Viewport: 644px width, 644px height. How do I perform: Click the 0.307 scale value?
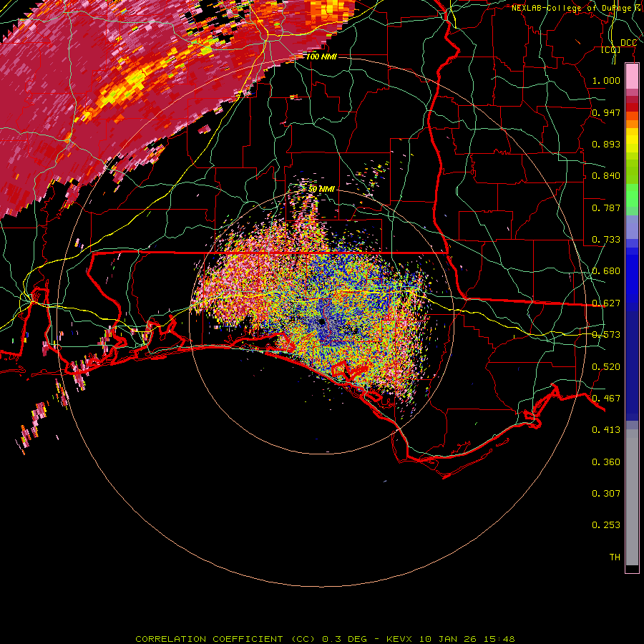click(606, 494)
